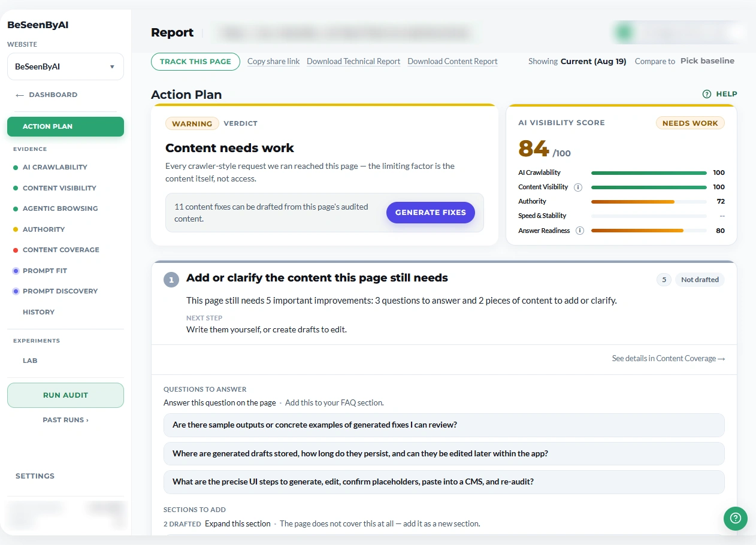Screen dimensions: 756x545
Task: Click Copy share link
Action: point(273,61)
